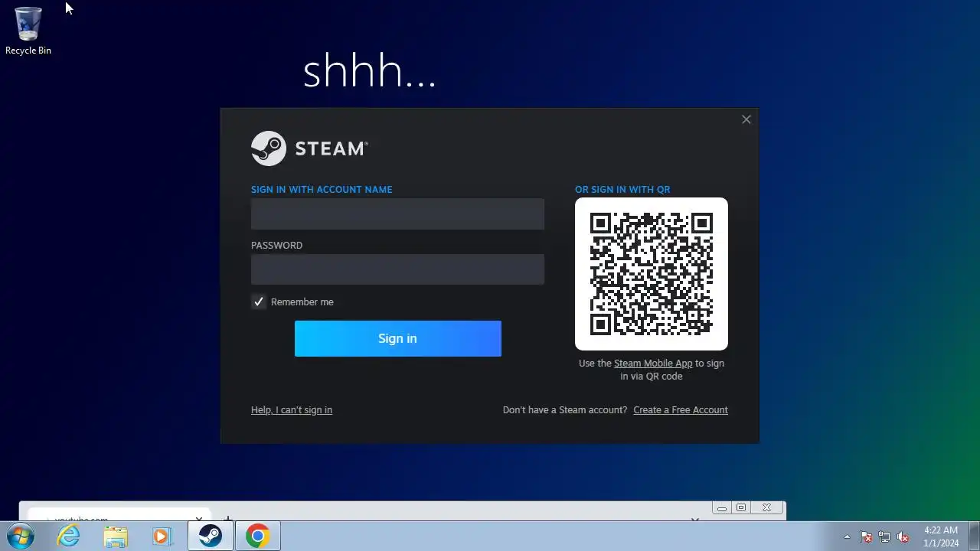This screenshot has width=980, height=551.
Task: Open the clock showing 4:22 AM
Action: (x=941, y=536)
